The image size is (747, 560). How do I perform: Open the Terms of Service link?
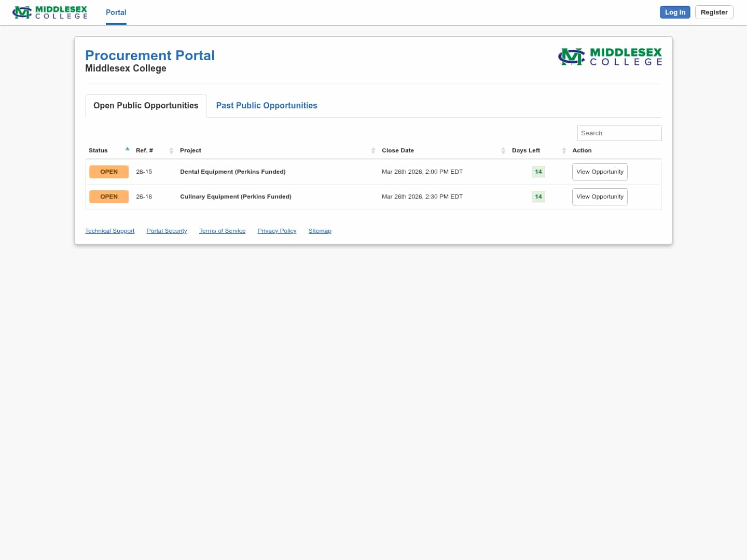[x=222, y=231]
